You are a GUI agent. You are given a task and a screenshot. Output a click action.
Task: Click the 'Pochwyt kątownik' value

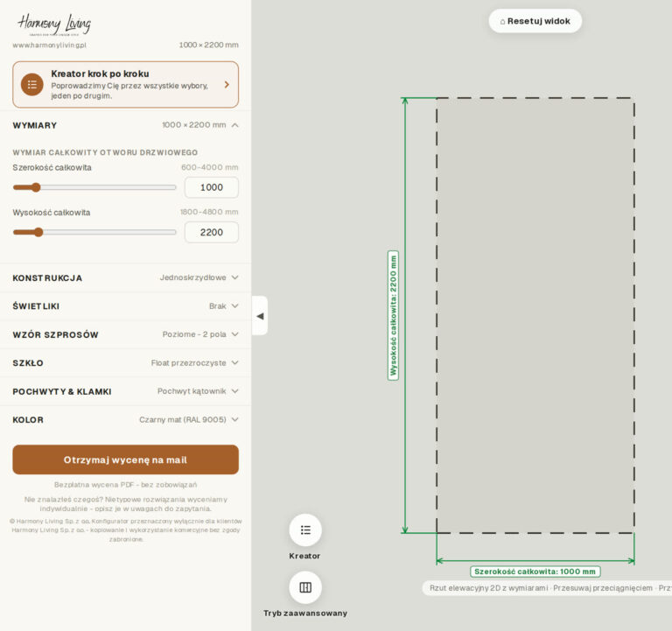[x=192, y=391]
